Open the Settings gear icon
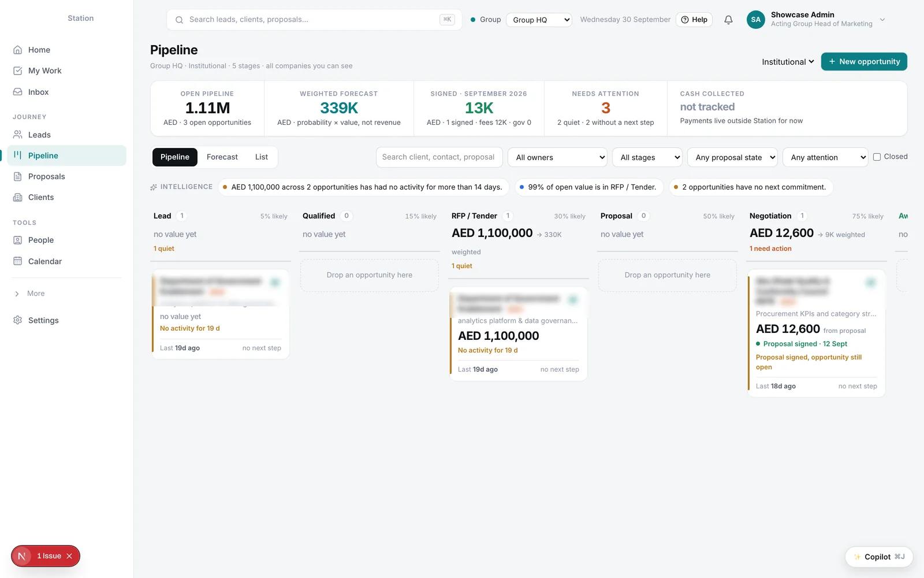Viewport: 924px width, 578px height. (18, 320)
